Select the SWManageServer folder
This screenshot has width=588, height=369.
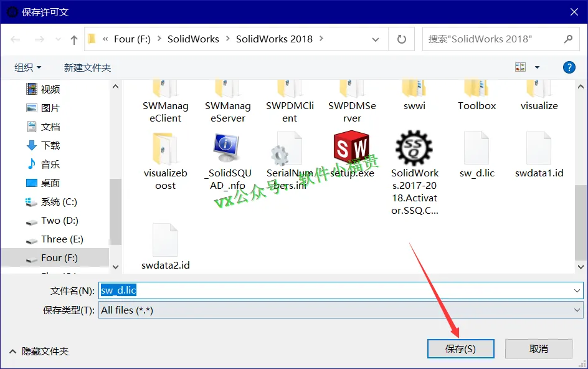coord(227,102)
